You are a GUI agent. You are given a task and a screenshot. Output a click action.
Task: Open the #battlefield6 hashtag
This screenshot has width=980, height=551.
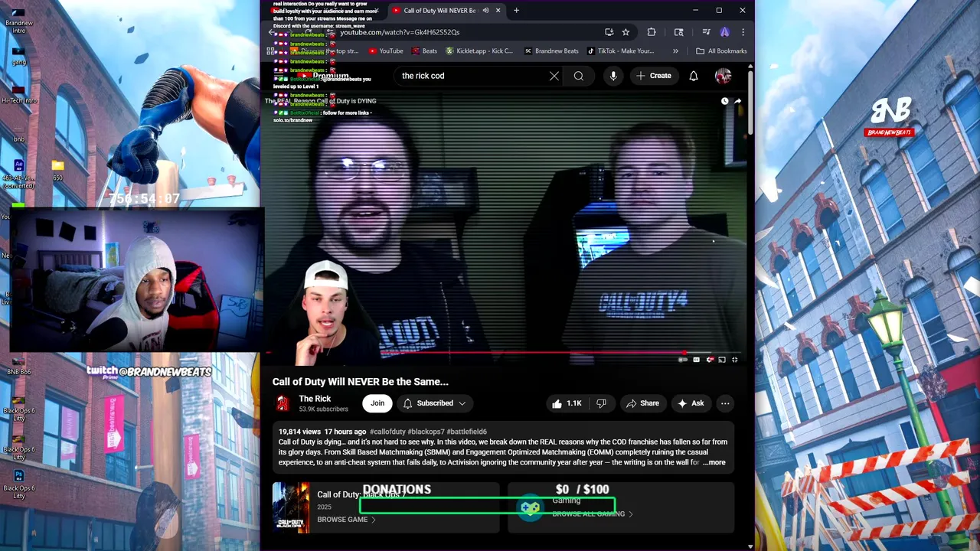point(466,432)
